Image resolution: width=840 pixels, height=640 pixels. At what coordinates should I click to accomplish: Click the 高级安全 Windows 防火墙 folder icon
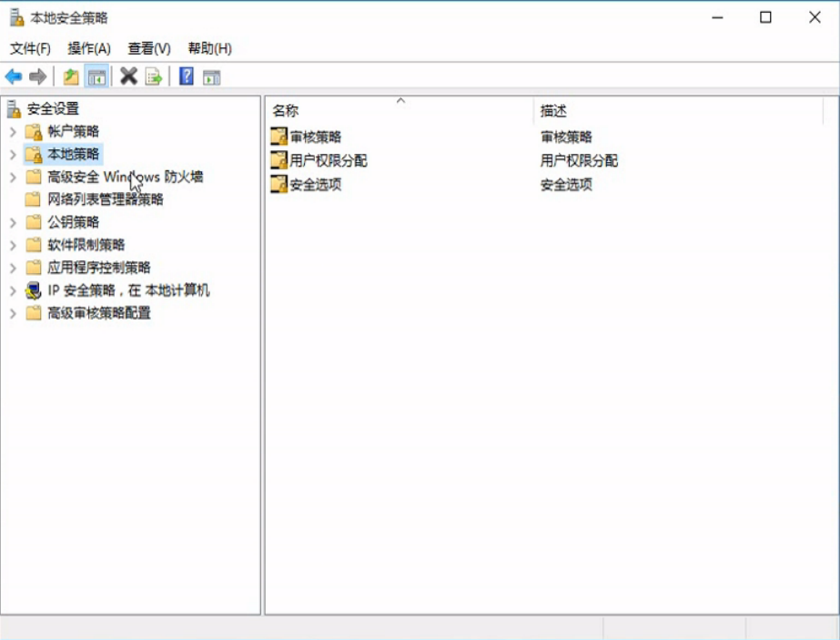(33, 177)
